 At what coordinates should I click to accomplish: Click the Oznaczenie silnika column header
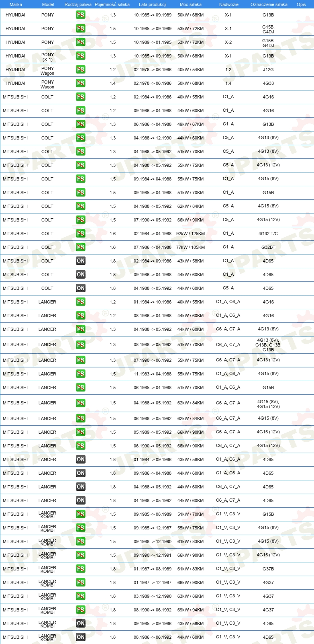pos(269,4)
